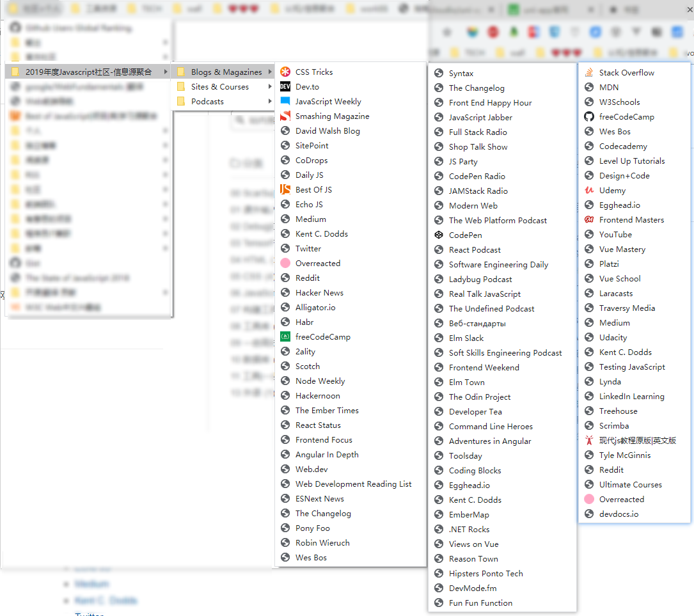Click the Stack Overflow favicon
Viewport: 694px width, 616px height.
pyautogui.click(x=589, y=72)
